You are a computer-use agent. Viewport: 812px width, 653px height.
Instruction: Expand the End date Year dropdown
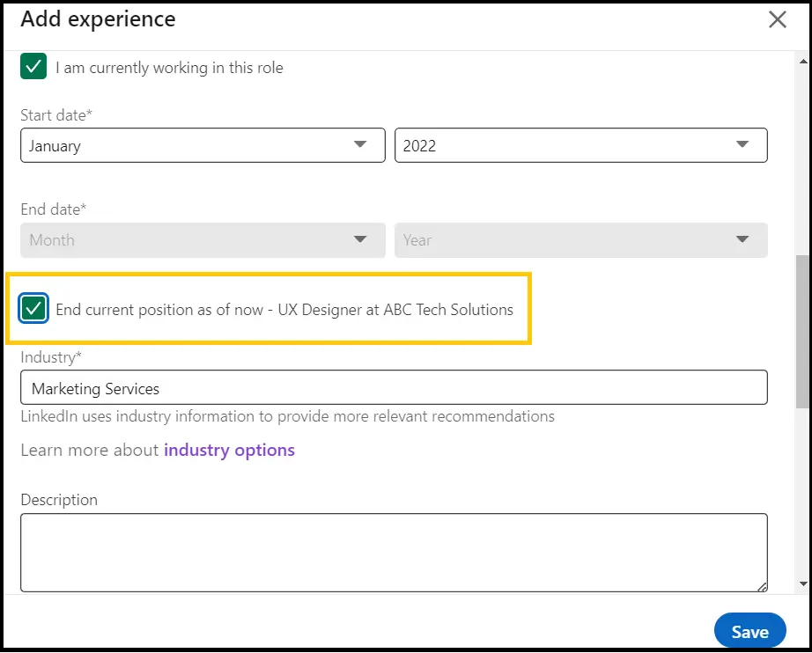pos(580,240)
